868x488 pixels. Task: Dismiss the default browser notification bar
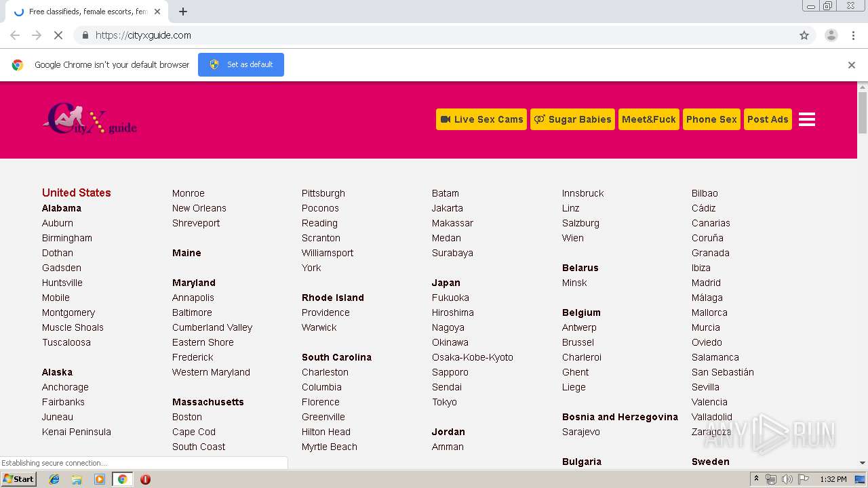[x=852, y=65]
